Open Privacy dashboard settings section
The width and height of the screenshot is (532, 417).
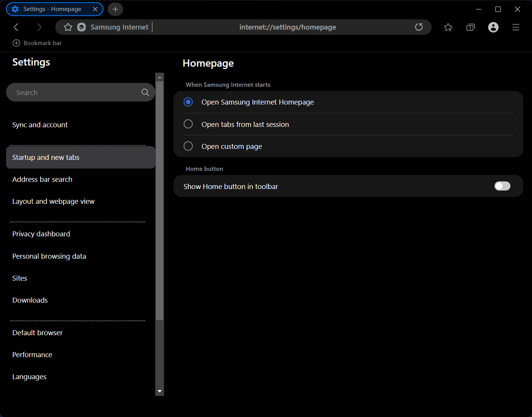[x=41, y=234]
